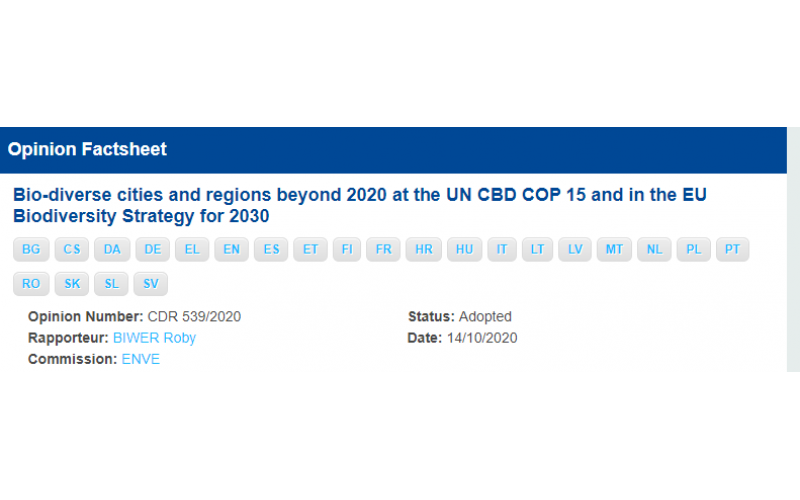Choose the HU language button
This screenshot has height=500, width=800.
(464, 249)
